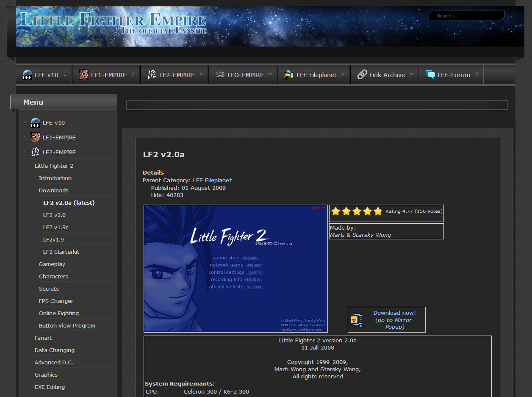
Task: Rate with the second star
Action: click(x=346, y=211)
